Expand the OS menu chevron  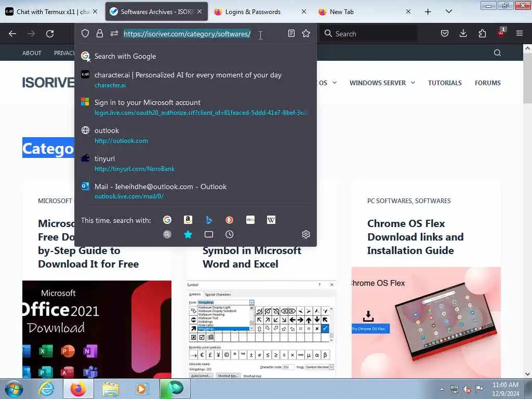(335, 83)
